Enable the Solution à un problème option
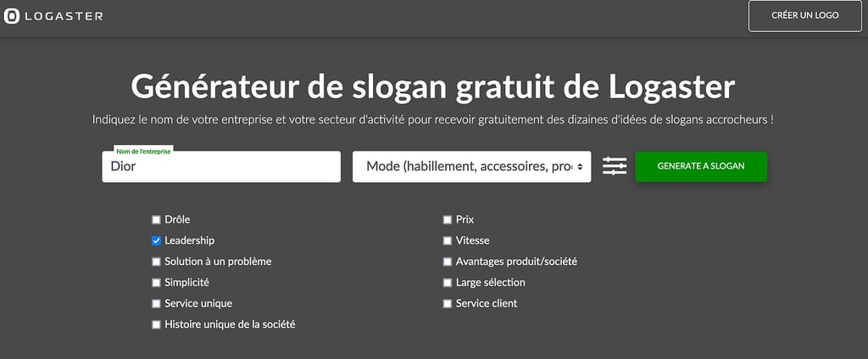The height and width of the screenshot is (359, 868). (156, 262)
